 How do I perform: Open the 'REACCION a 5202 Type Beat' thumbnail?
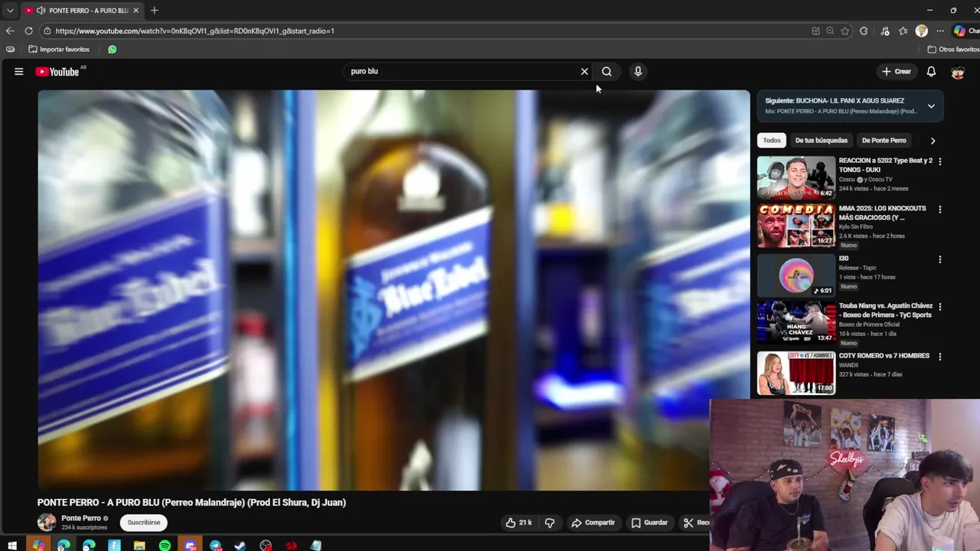(x=796, y=178)
